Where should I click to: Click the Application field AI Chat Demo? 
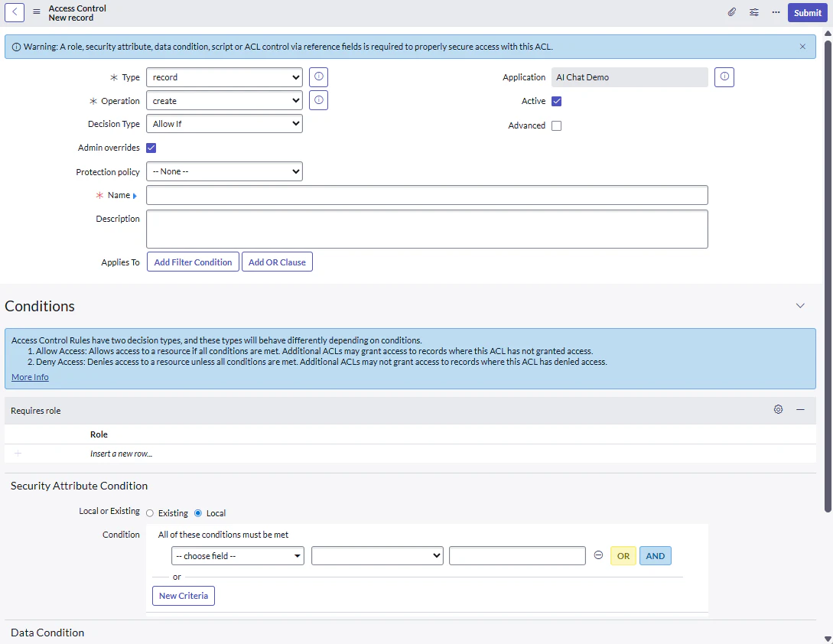(x=630, y=77)
